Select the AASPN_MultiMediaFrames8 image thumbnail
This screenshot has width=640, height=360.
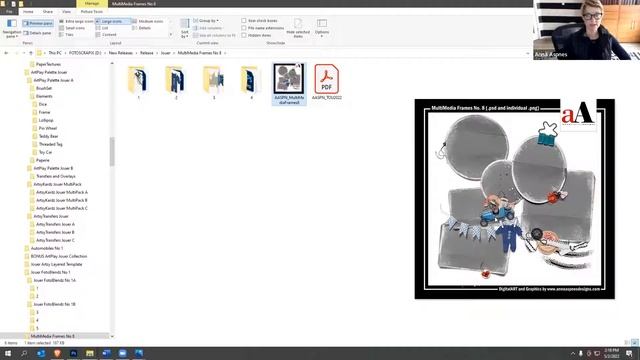click(289, 84)
